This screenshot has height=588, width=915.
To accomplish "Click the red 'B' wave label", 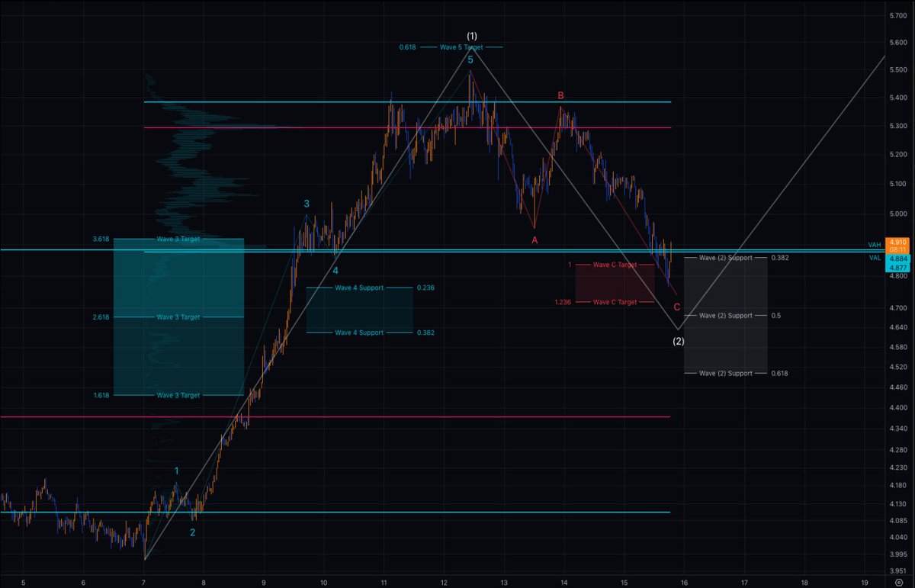I will (x=561, y=95).
